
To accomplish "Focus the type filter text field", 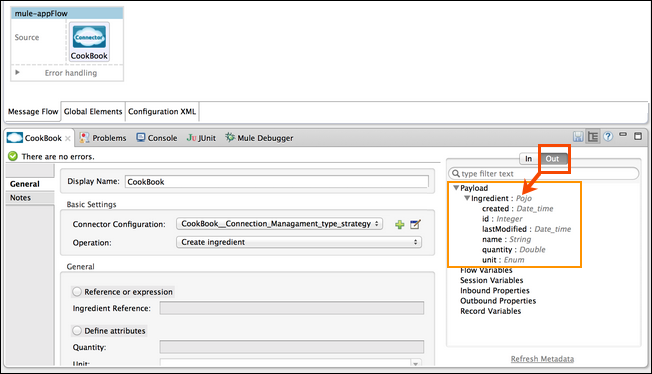I will point(543,173).
